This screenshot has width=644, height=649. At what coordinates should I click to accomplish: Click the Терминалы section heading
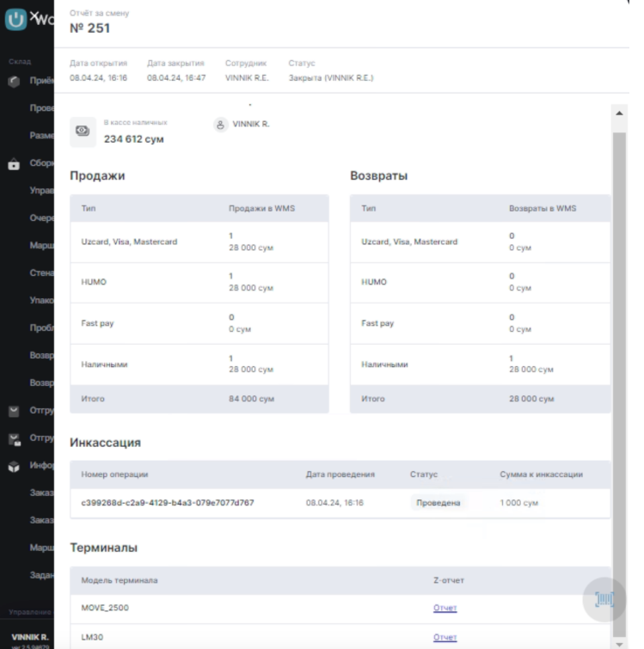coord(103,548)
